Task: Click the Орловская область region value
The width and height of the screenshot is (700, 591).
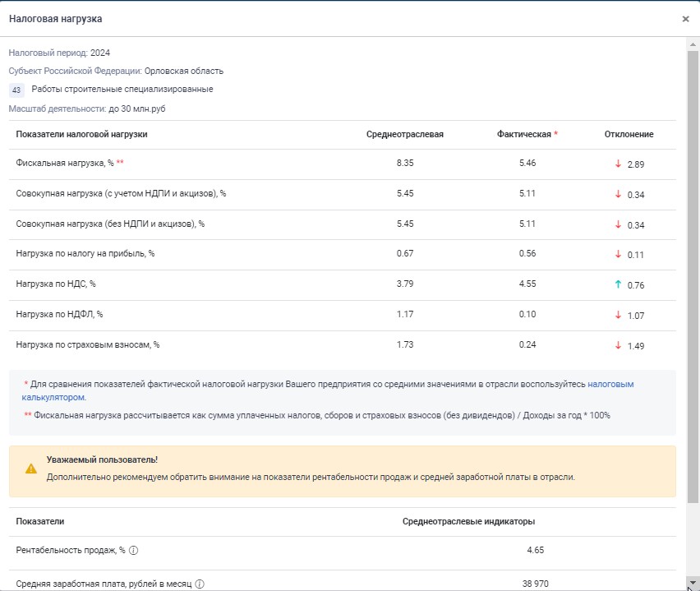Action: click(x=185, y=71)
